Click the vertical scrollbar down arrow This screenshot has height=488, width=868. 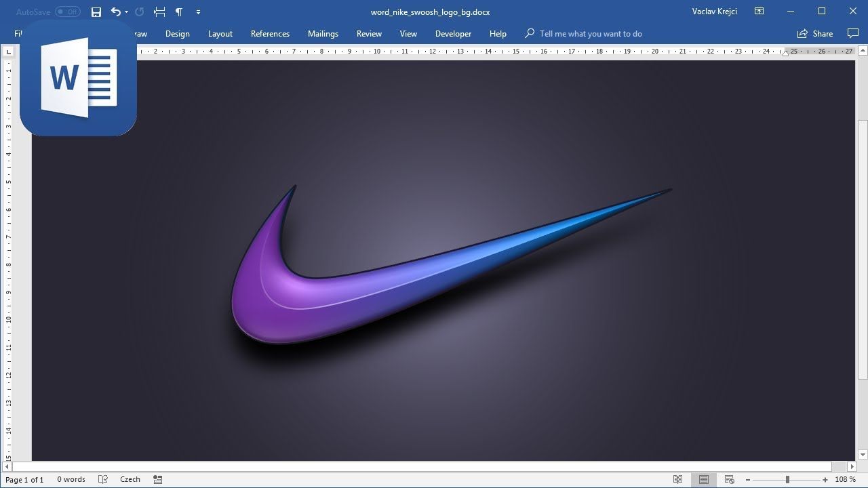pyautogui.click(x=863, y=455)
